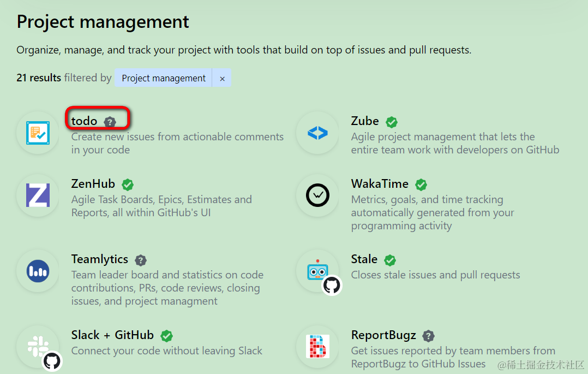The height and width of the screenshot is (374, 588).
Task: Click the Project management filter tag
Action: [x=163, y=78]
